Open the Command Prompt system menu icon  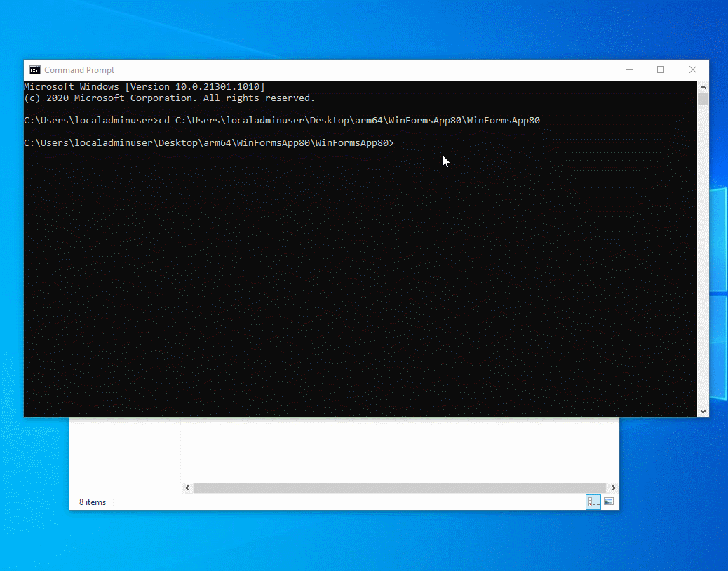[35, 70]
